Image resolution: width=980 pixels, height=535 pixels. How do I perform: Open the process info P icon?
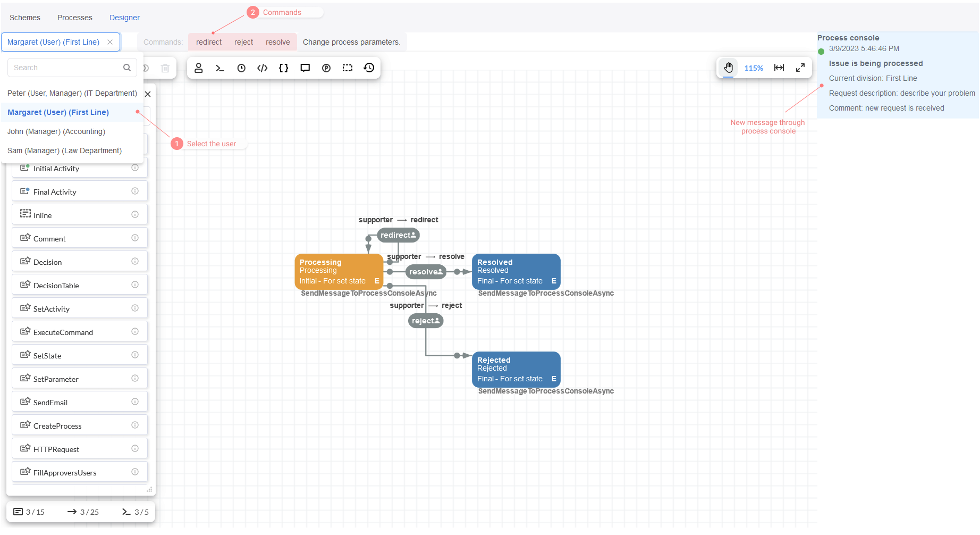coord(326,68)
